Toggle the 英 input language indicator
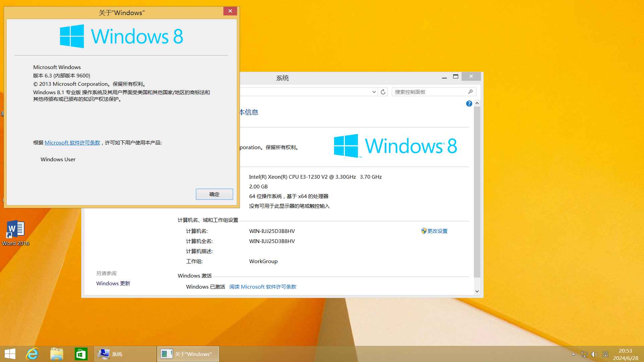Image resolution: width=644 pixels, height=362 pixels. click(x=605, y=354)
